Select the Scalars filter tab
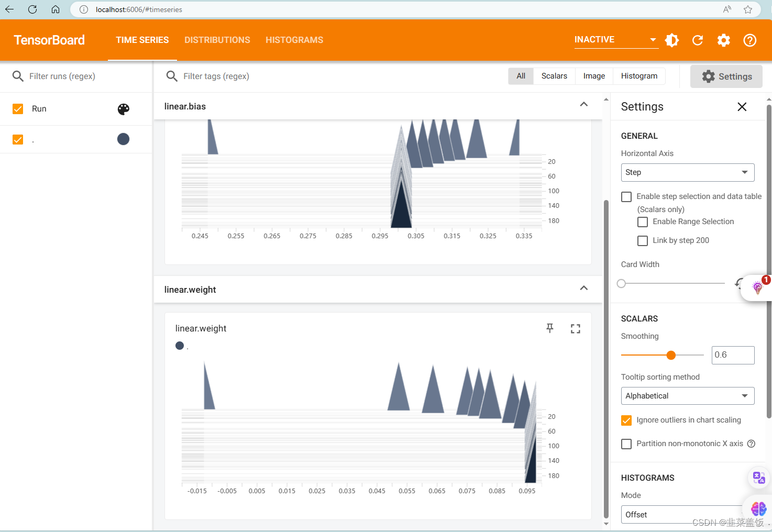Viewport: 772px width, 532px height. (554, 76)
